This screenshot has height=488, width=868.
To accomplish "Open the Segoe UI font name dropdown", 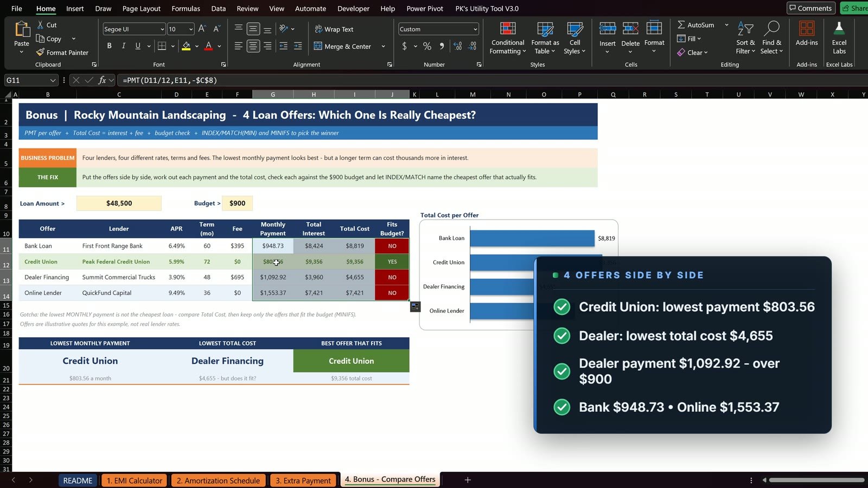I will (x=162, y=29).
